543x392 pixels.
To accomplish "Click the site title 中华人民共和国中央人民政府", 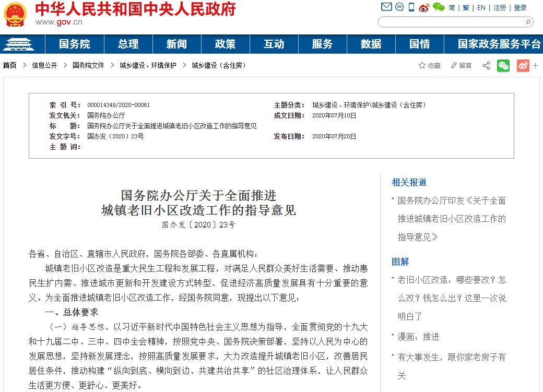I will pyautogui.click(x=135, y=9).
